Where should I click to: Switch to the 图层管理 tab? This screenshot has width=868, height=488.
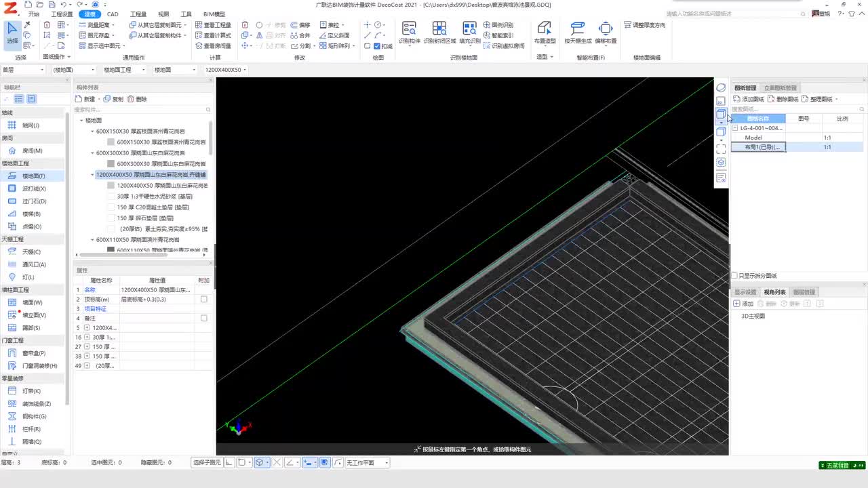click(x=804, y=292)
